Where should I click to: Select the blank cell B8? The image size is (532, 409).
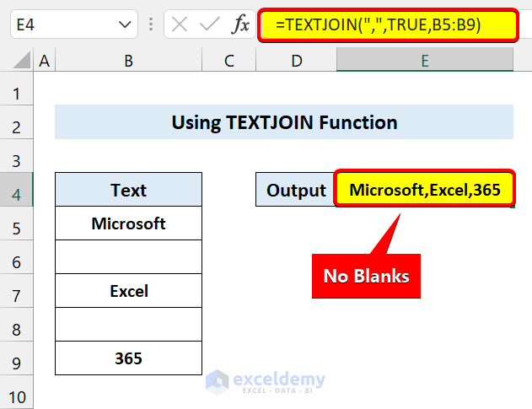(128, 324)
